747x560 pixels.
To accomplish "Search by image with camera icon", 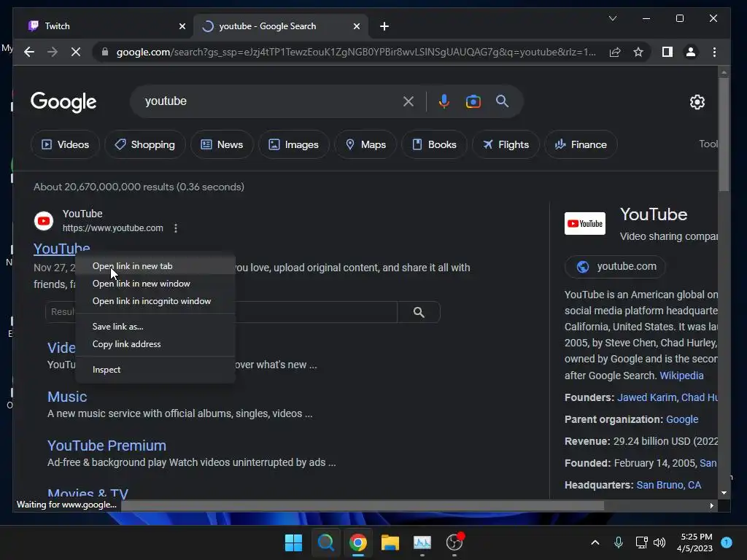I will coord(473,101).
